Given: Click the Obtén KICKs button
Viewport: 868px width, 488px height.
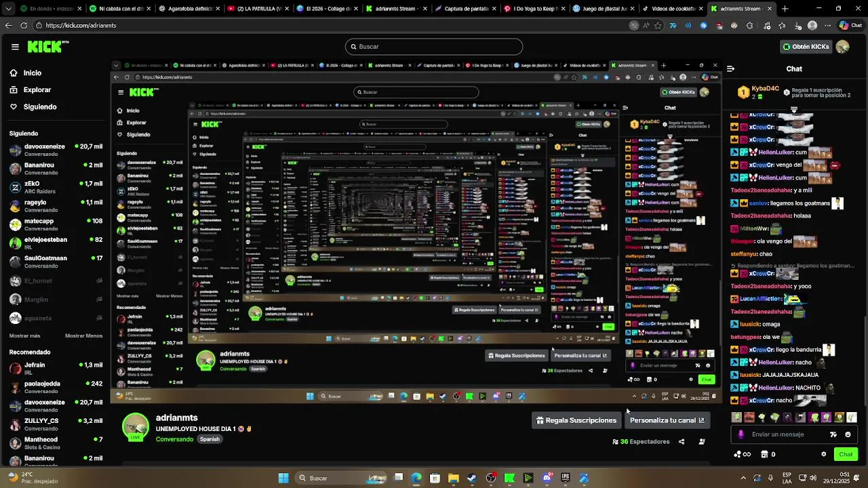Looking at the screenshot, I should [x=806, y=47].
